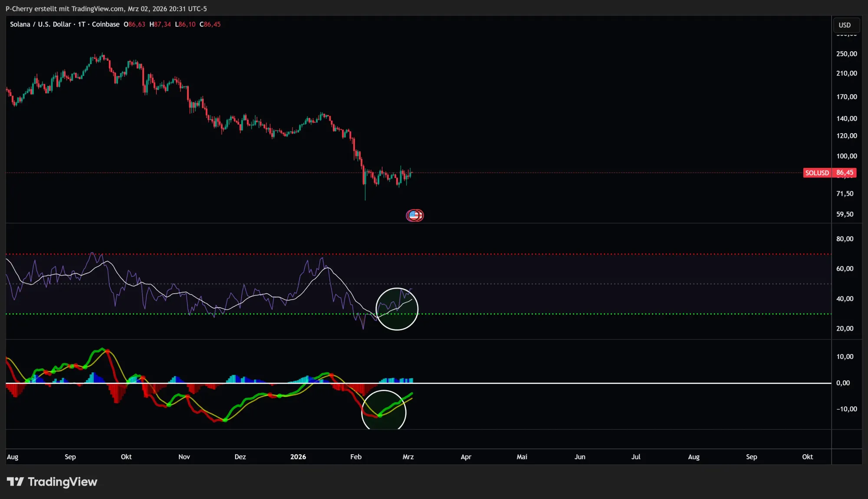Click the 100,00 level on price axis
The image size is (868, 499).
click(846, 156)
